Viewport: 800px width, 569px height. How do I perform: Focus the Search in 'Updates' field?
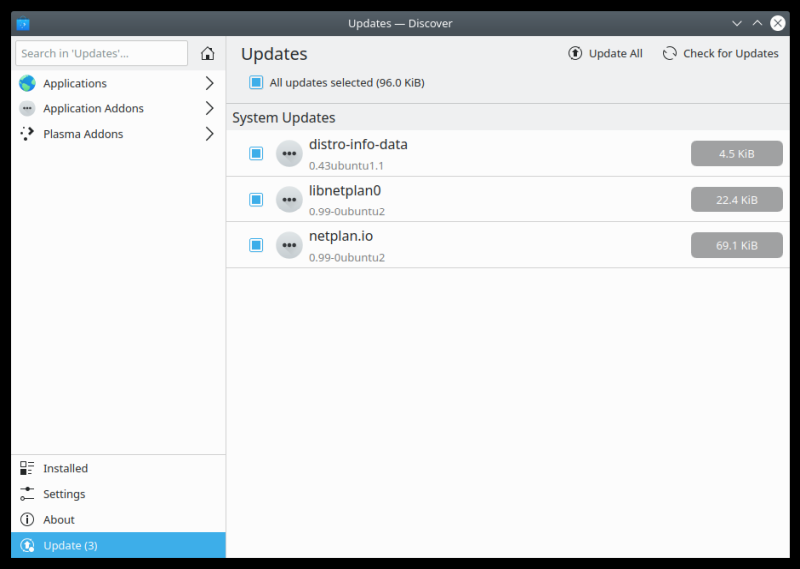pyautogui.click(x=102, y=53)
